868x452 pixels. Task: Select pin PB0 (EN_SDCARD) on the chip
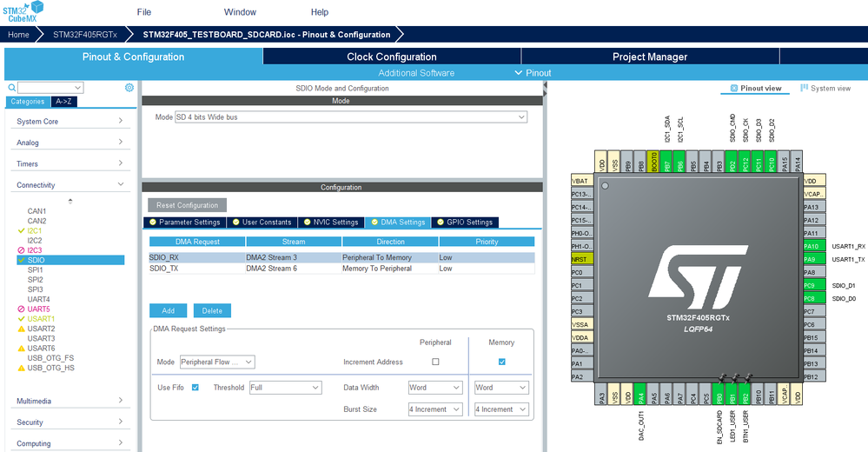click(x=719, y=394)
